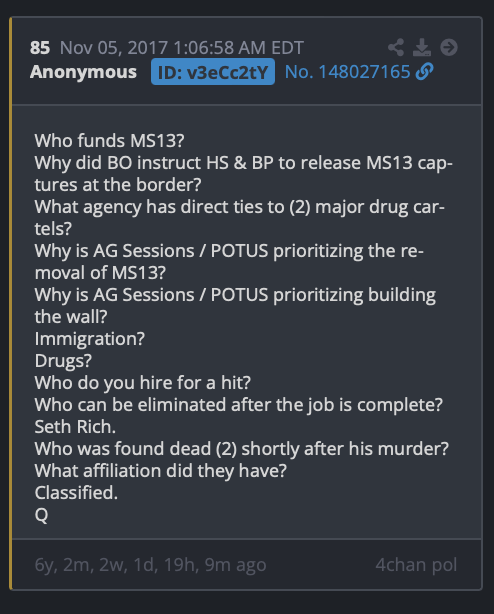Screen dimensions: 494x614
Task: Click the 'Who do you hire for a hit?' line
Action: click(x=142, y=383)
